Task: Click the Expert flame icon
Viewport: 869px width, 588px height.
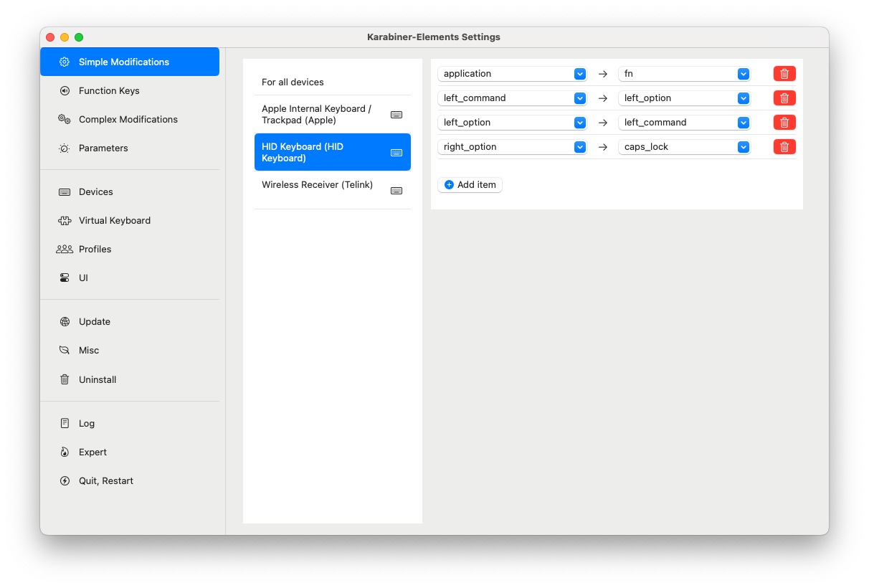Action: 65,452
